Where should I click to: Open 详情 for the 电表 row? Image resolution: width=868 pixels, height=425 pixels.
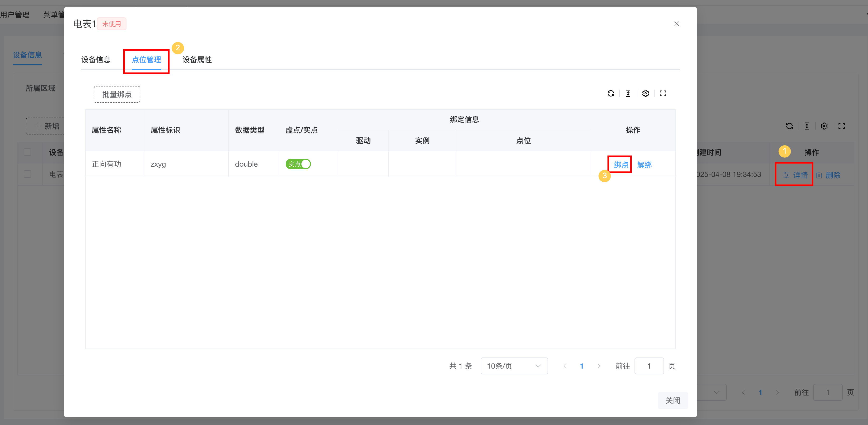tap(795, 175)
